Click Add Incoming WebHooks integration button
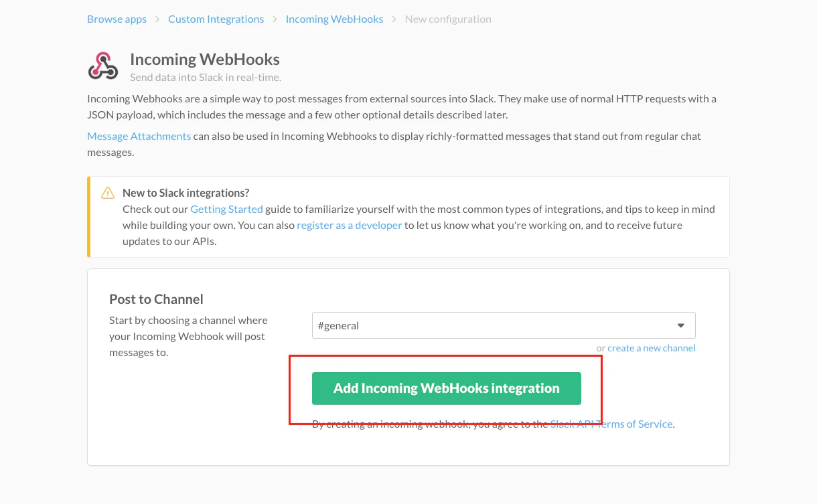 [x=447, y=388]
